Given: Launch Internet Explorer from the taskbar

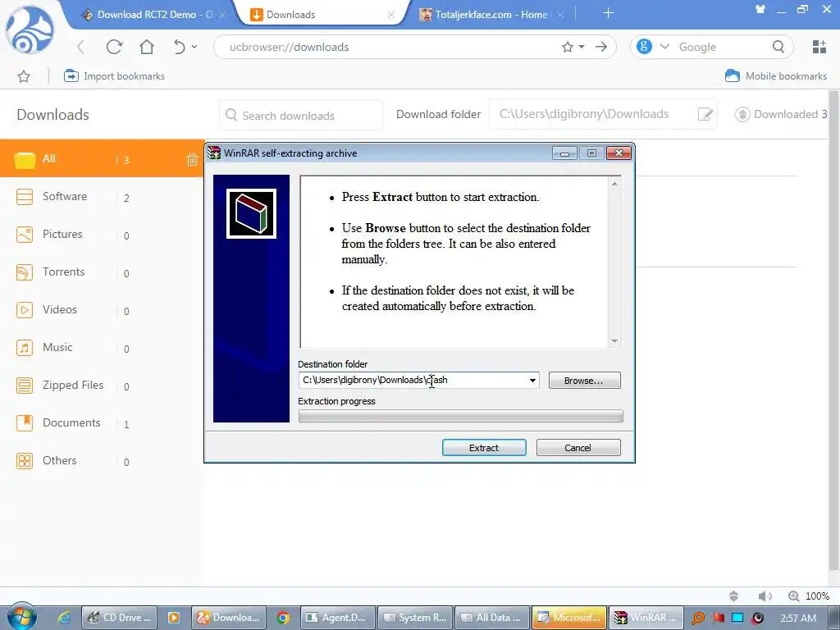Looking at the screenshot, I should click(x=64, y=618).
